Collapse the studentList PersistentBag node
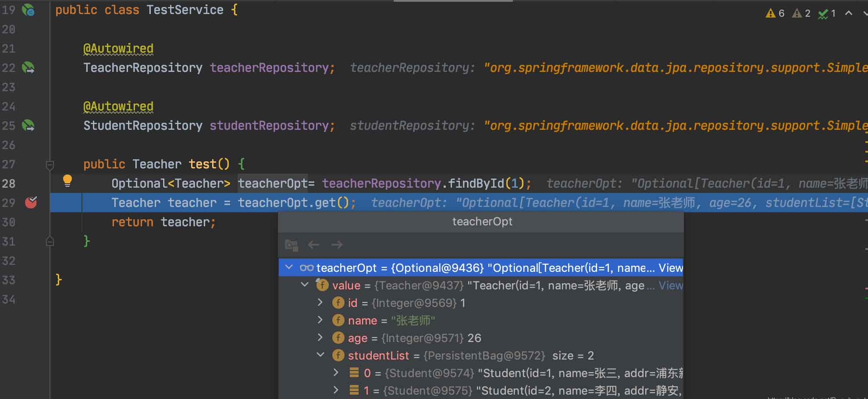The width and height of the screenshot is (868, 399). point(320,355)
